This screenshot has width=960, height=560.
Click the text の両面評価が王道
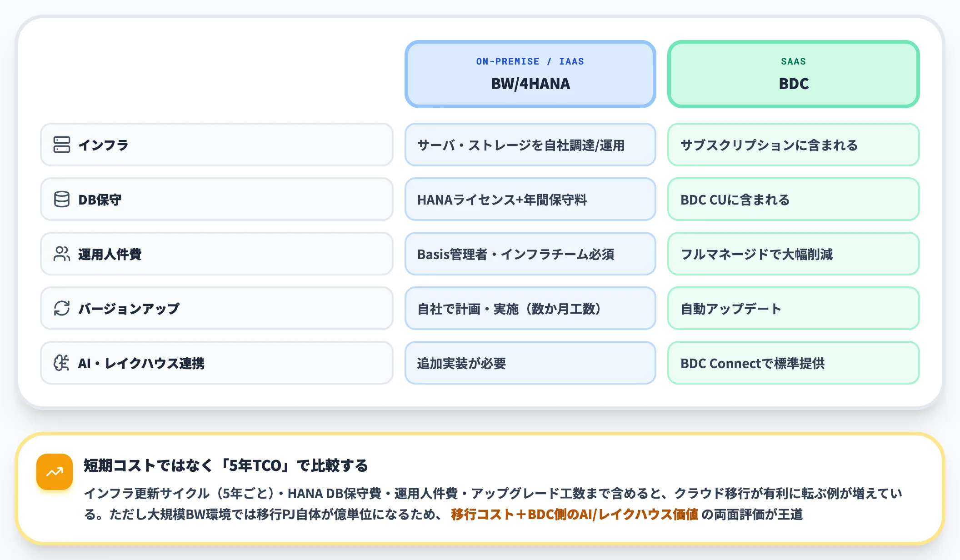click(752, 514)
